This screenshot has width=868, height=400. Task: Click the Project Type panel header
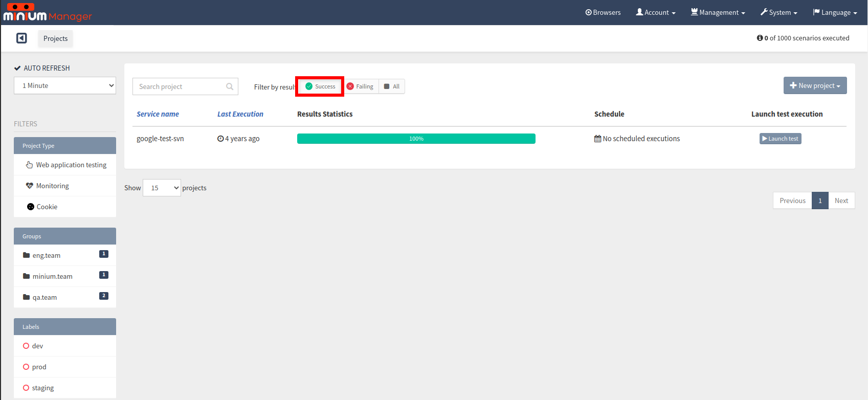coord(65,146)
